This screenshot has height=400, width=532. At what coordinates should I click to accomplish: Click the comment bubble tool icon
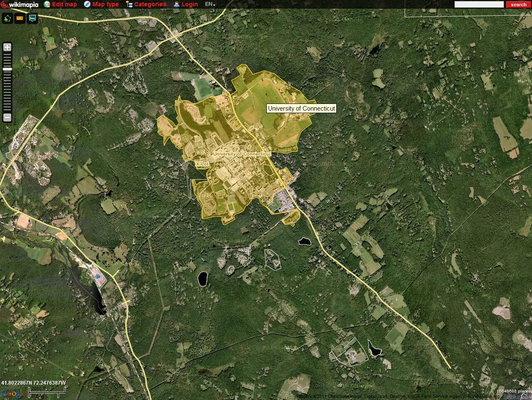coord(32,18)
